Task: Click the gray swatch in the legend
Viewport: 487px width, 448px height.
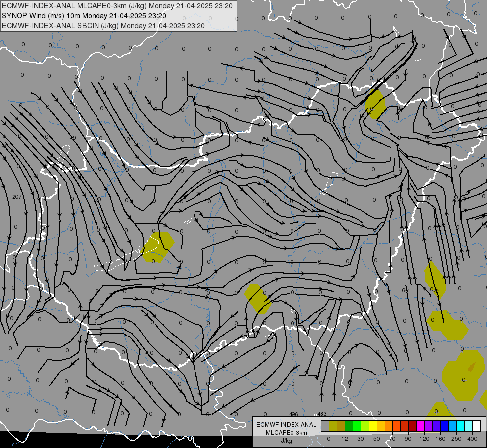Action: coord(325,426)
